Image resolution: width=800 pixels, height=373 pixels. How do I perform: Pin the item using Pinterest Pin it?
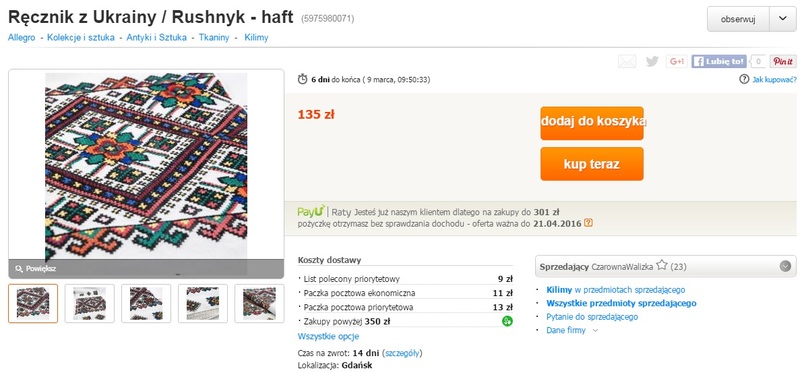coord(783,62)
